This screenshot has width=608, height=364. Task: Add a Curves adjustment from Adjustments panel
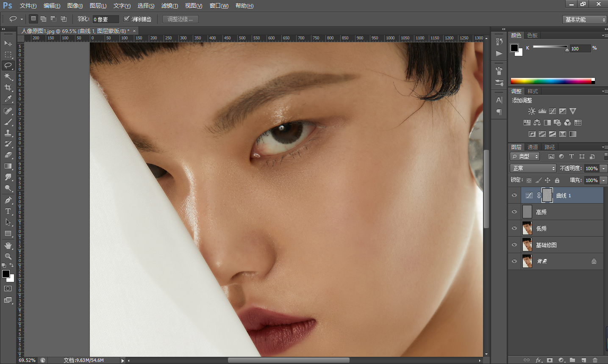click(552, 111)
